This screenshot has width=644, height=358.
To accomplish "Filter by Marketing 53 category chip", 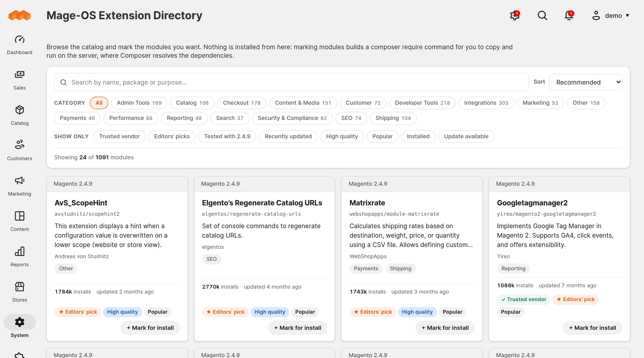I will [x=540, y=103].
